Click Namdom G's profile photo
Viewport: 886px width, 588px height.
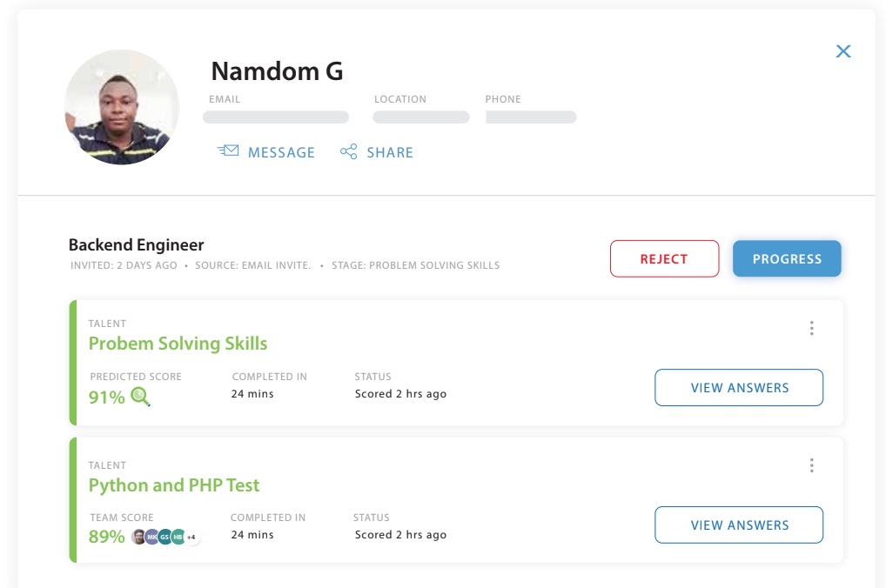(x=122, y=107)
